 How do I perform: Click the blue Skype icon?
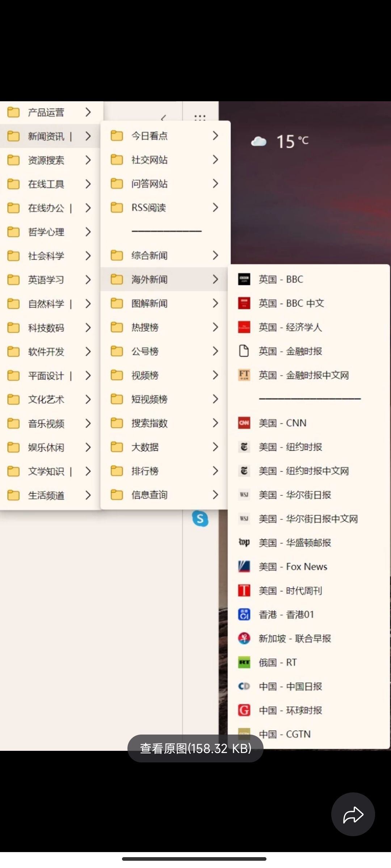point(200,519)
